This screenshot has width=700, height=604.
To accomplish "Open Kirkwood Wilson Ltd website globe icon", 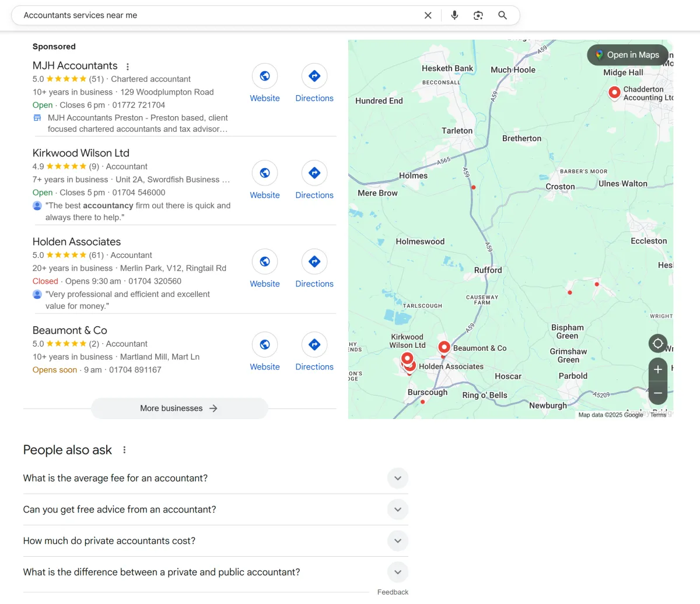I will point(265,173).
